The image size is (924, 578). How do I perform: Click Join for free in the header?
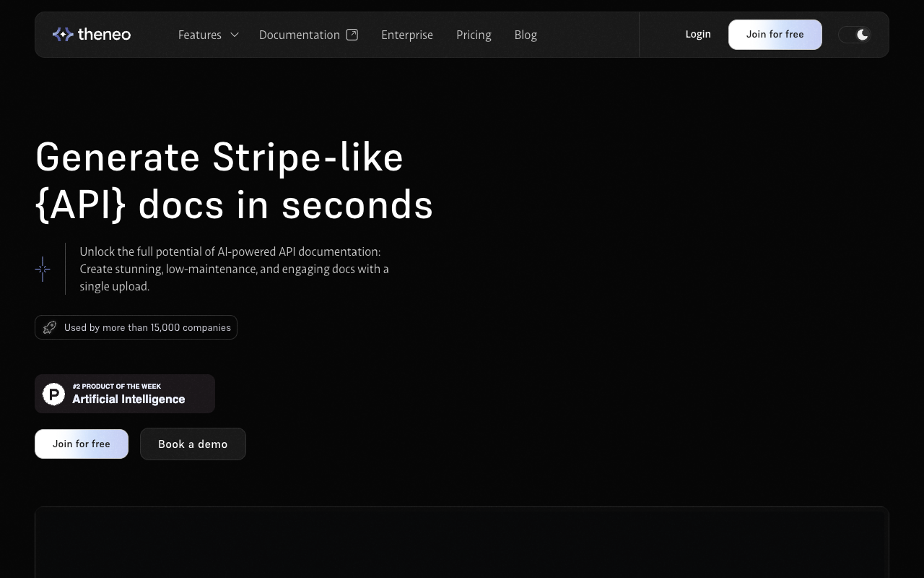(775, 35)
